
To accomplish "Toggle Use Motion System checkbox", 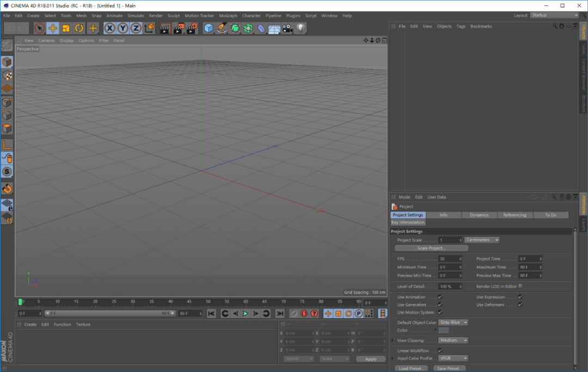I will [440, 313].
